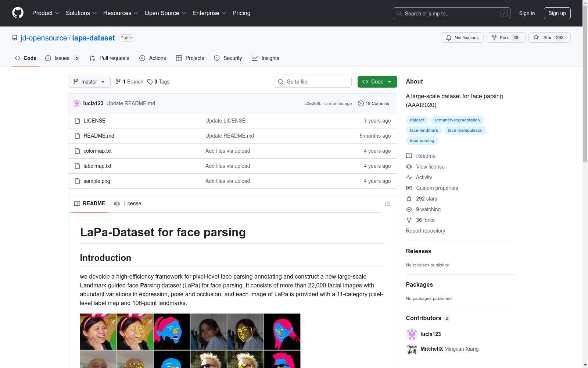588x368 pixels.
Task: Open the README.md file
Action: tap(99, 136)
